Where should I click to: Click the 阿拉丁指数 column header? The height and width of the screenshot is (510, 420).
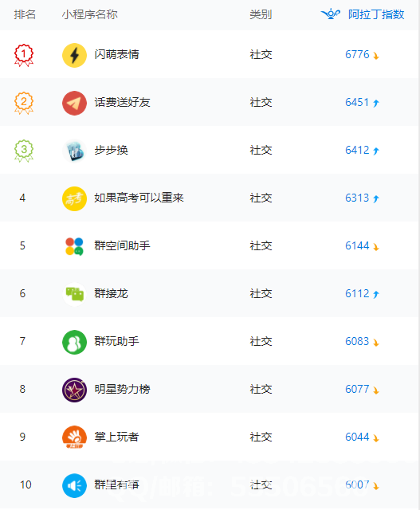pos(376,14)
